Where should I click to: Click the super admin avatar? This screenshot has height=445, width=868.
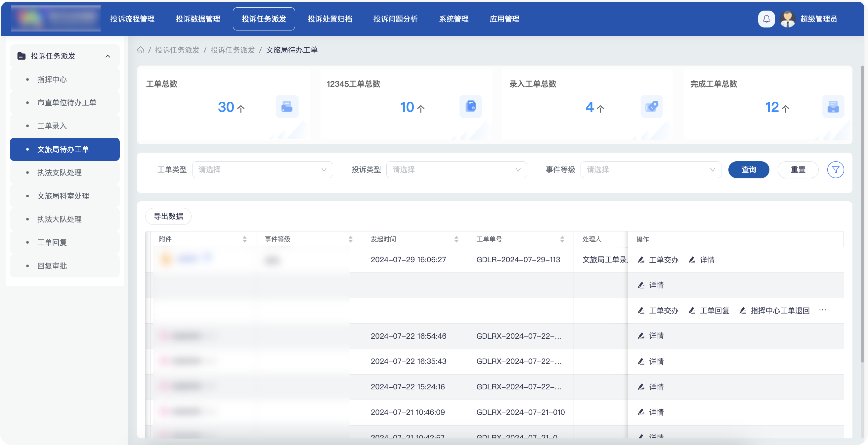tap(788, 19)
